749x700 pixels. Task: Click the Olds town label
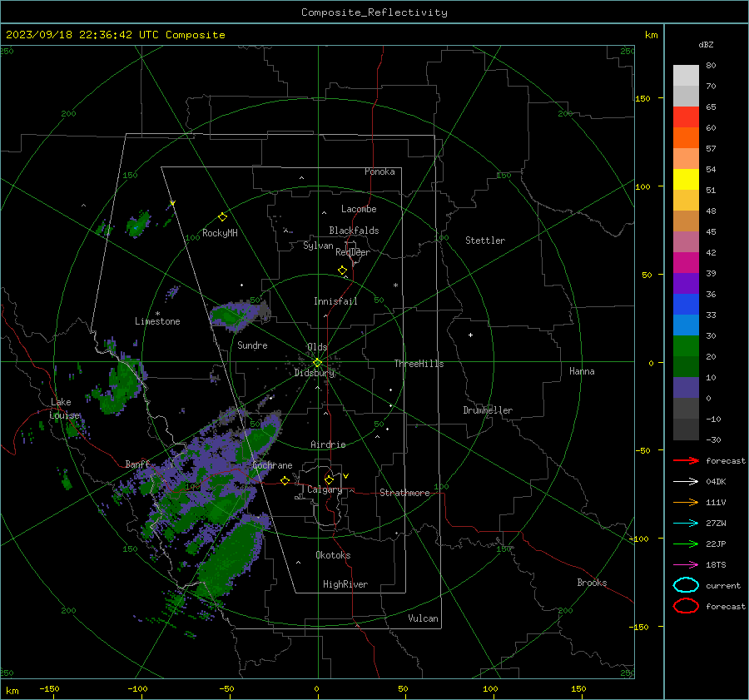coord(317,347)
